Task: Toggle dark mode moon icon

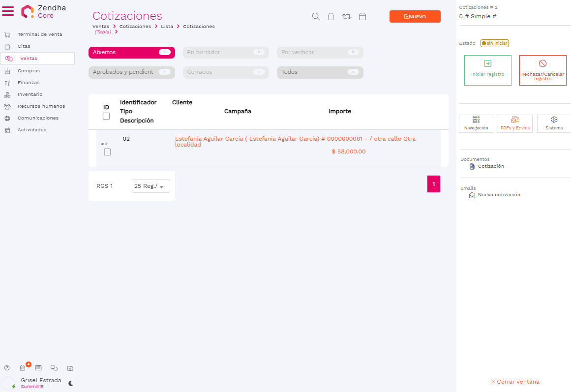Action: (x=71, y=383)
